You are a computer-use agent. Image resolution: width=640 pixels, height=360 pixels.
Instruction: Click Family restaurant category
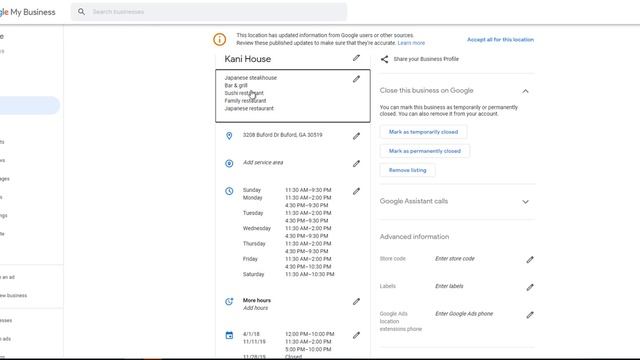coord(245,101)
